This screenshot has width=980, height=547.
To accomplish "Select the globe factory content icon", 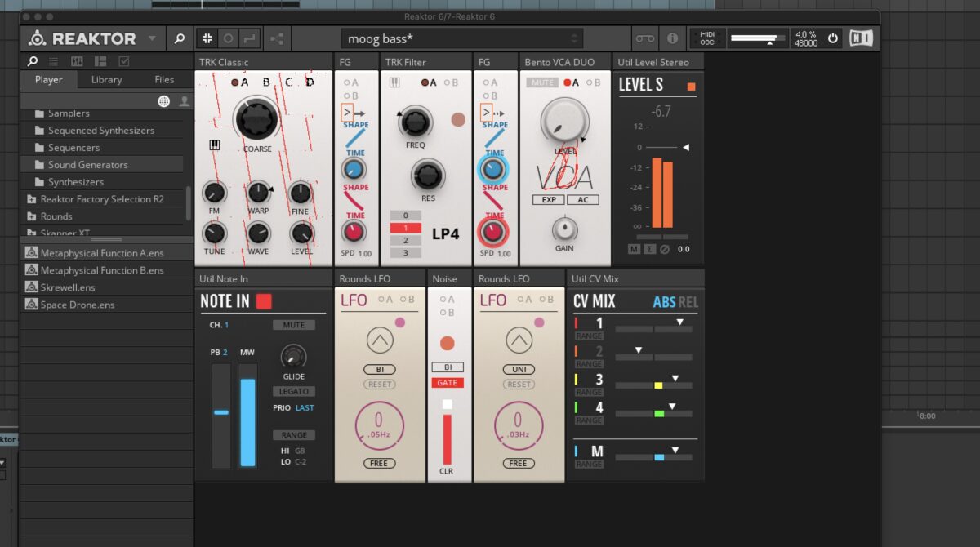I will click(164, 100).
